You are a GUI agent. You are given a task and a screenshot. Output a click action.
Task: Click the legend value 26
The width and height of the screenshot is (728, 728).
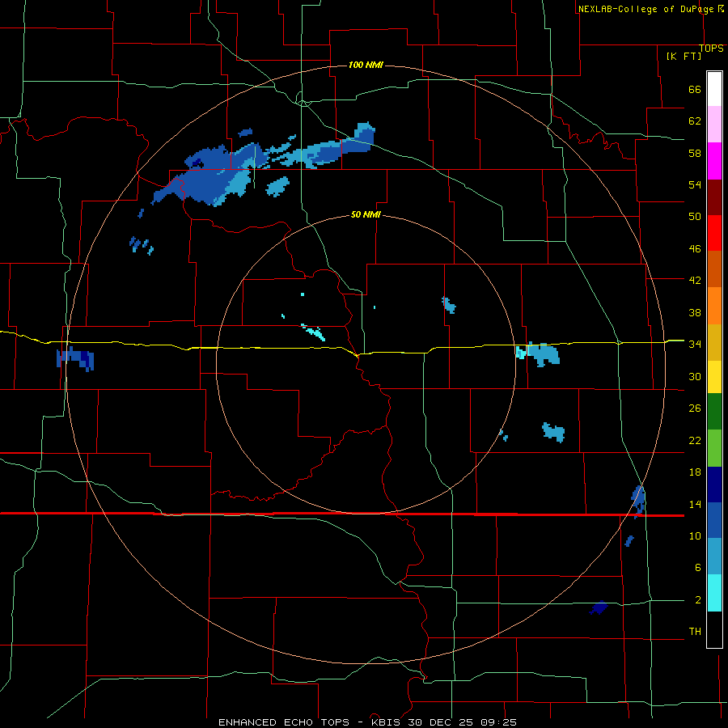click(695, 408)
